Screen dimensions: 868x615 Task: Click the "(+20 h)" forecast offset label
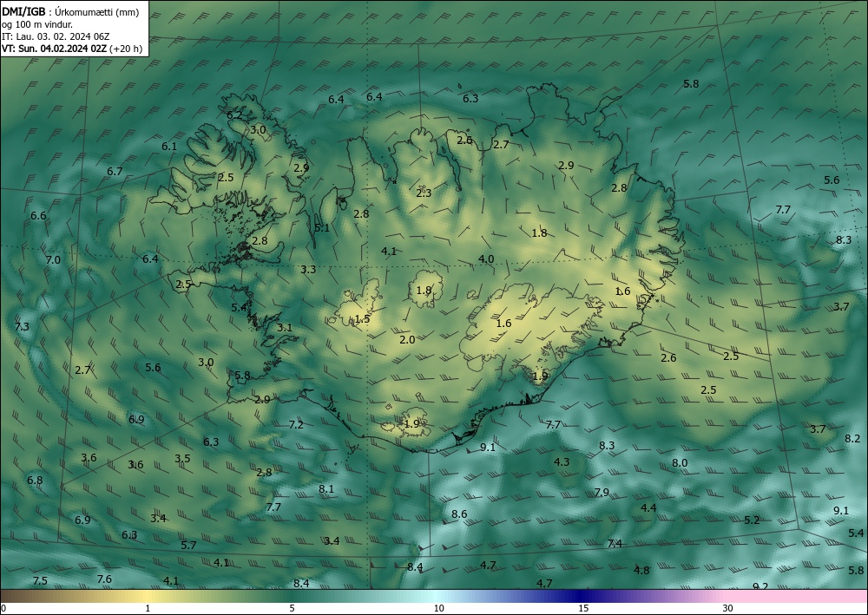click(x=126, y=49)
